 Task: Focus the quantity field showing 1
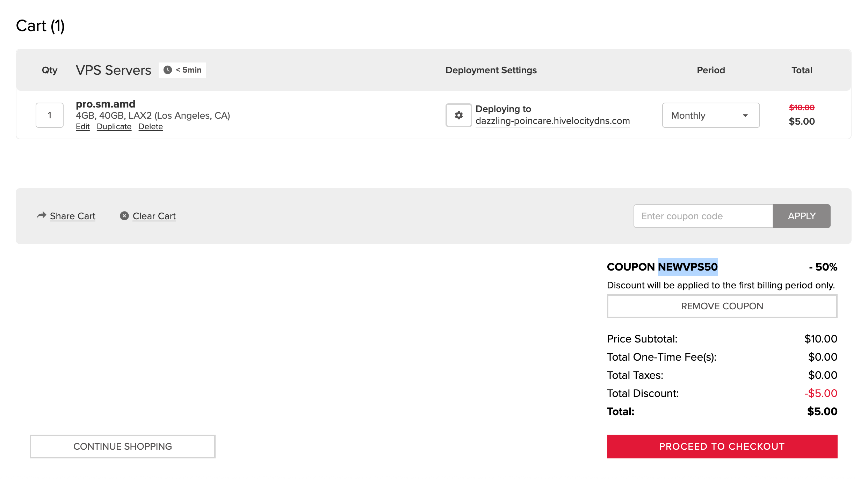[50, 115]
